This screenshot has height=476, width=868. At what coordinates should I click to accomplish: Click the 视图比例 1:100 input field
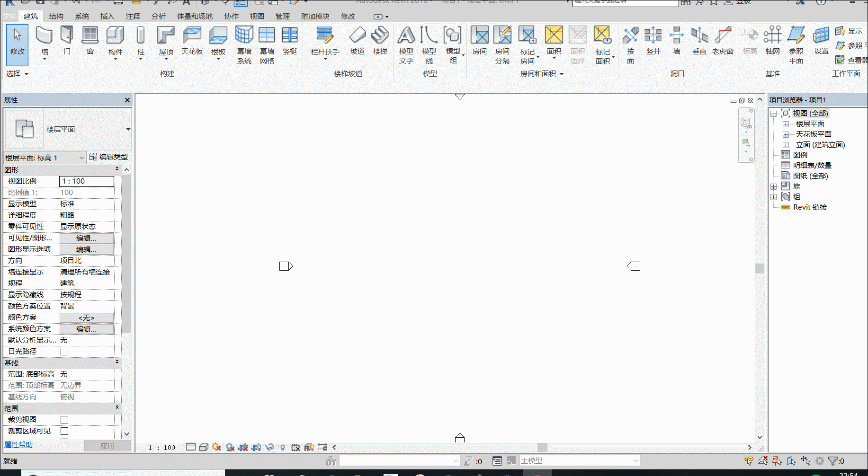pyautogui.click(x=87, y=181)
